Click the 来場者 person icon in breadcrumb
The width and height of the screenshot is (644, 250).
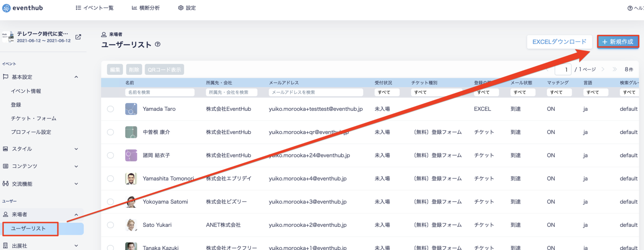coord(104,35)
